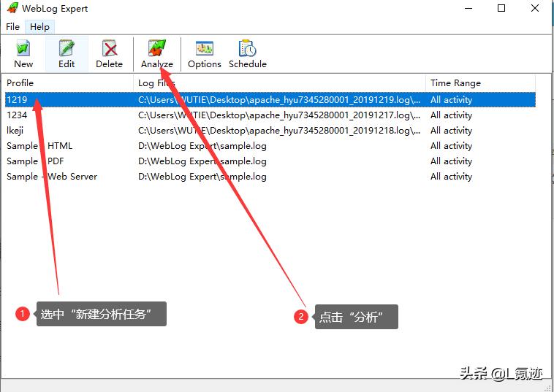The image size is (554, 392).
Task: Click the log path ending 20191218.log
Action: pos(279,131)
